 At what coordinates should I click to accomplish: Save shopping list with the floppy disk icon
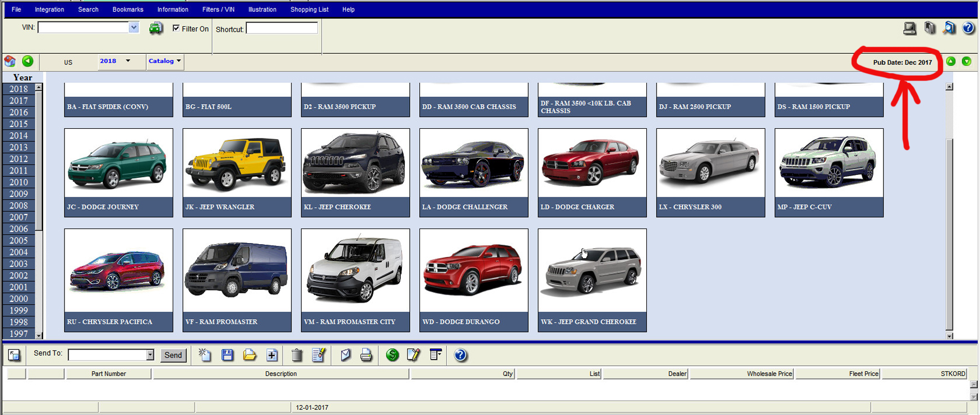click(x=227, y=355)
